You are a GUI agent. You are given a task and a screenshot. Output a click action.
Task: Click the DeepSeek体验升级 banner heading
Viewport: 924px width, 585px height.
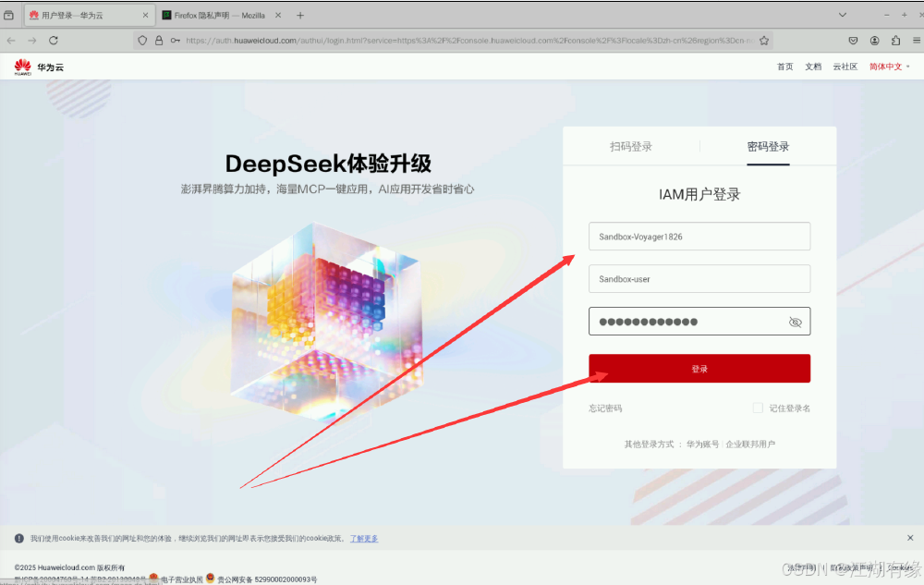[328, 164]
